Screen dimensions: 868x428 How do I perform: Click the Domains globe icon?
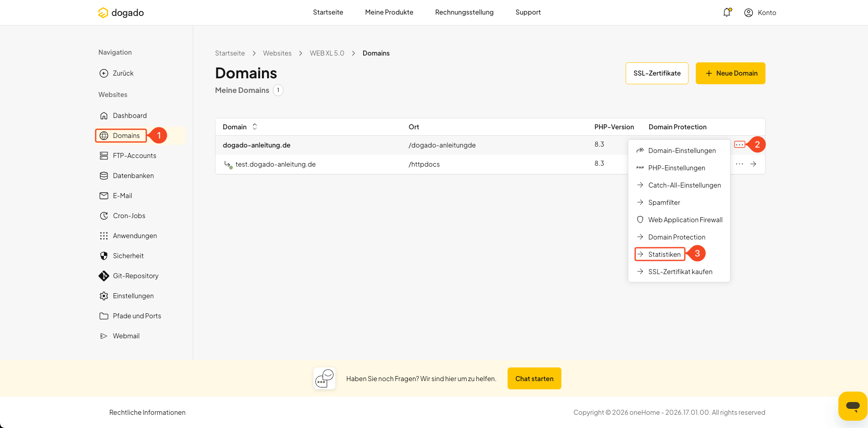click(x=104, y=136)
